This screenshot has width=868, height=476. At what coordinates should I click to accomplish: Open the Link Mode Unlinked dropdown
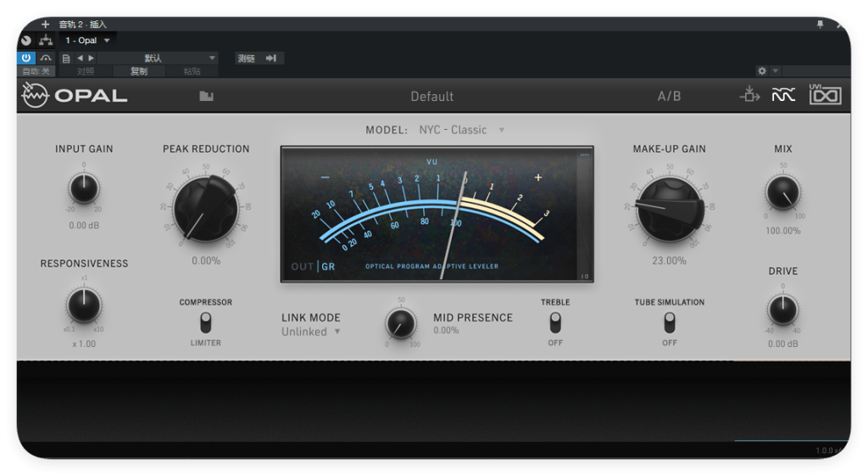click(x=311, y=332)
